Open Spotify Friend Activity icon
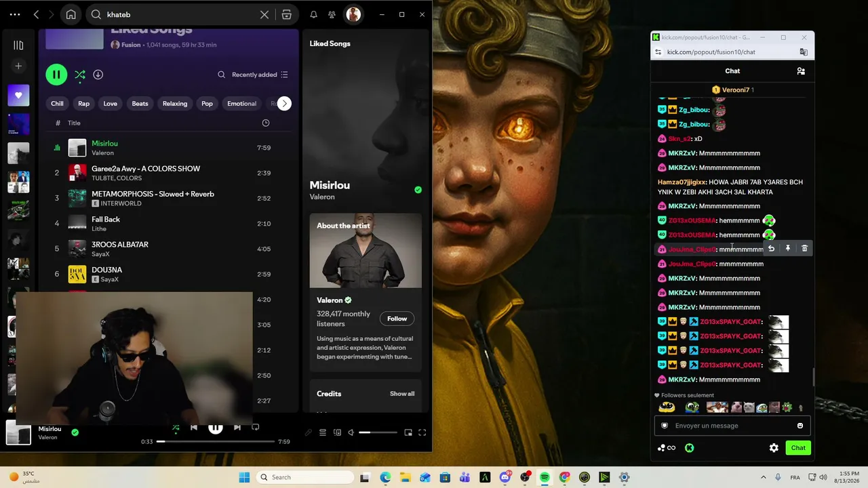 point(332,14)
